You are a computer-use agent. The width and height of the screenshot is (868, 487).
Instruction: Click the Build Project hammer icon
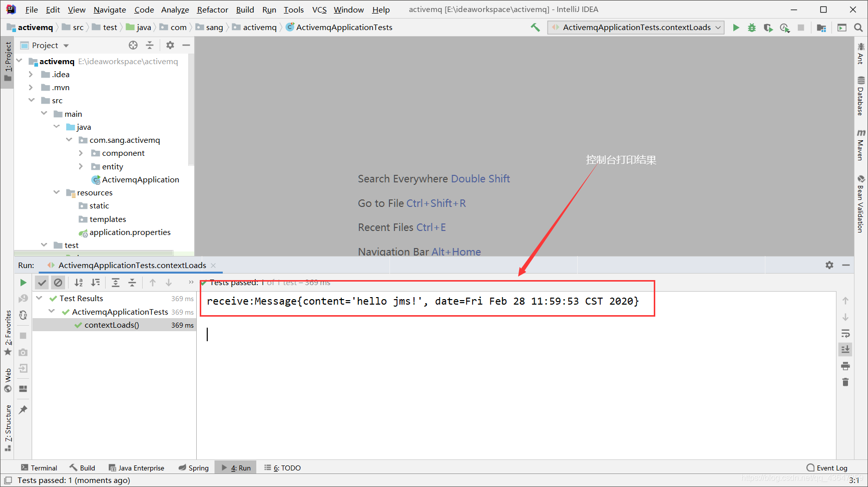click(x=535, y=28)
